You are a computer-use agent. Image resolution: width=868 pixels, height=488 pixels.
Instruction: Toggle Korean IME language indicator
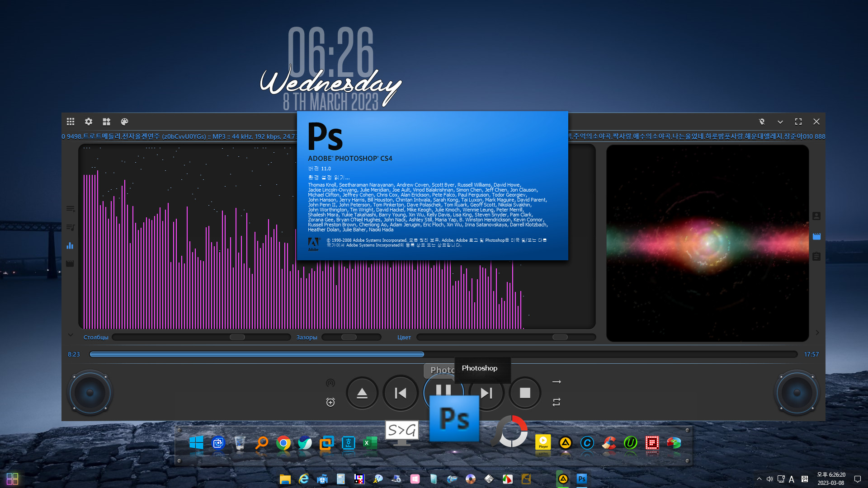(805, 479)
